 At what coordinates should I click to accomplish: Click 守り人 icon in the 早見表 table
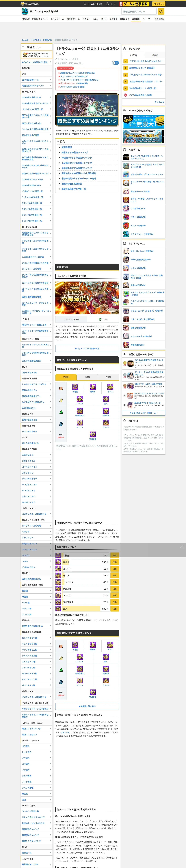pos(110,387)
